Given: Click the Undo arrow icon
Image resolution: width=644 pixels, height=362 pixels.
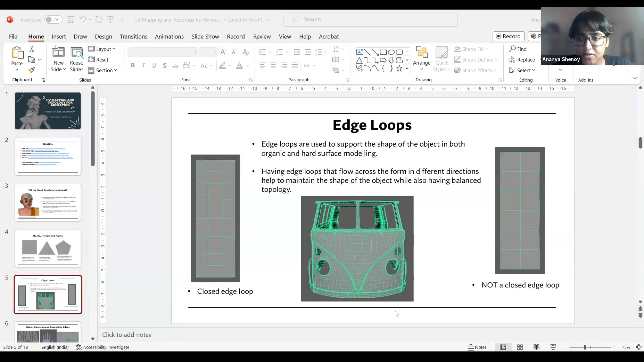Looking at the screenshot, I should tap(83, 19).
